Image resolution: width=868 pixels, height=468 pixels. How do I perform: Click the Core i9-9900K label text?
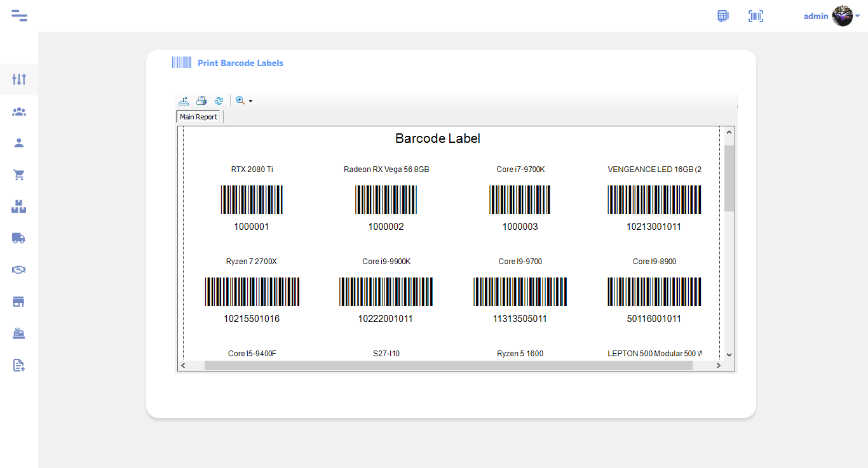386,262
